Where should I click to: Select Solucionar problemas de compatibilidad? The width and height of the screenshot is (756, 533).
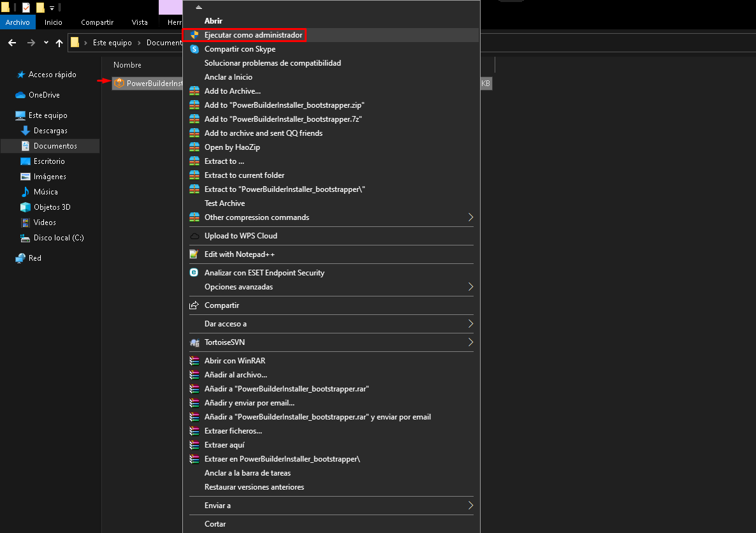(272, 63)
